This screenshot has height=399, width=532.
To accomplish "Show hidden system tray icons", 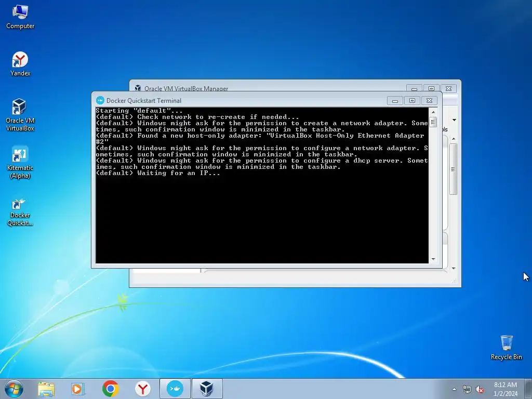I will coord(454,389).
